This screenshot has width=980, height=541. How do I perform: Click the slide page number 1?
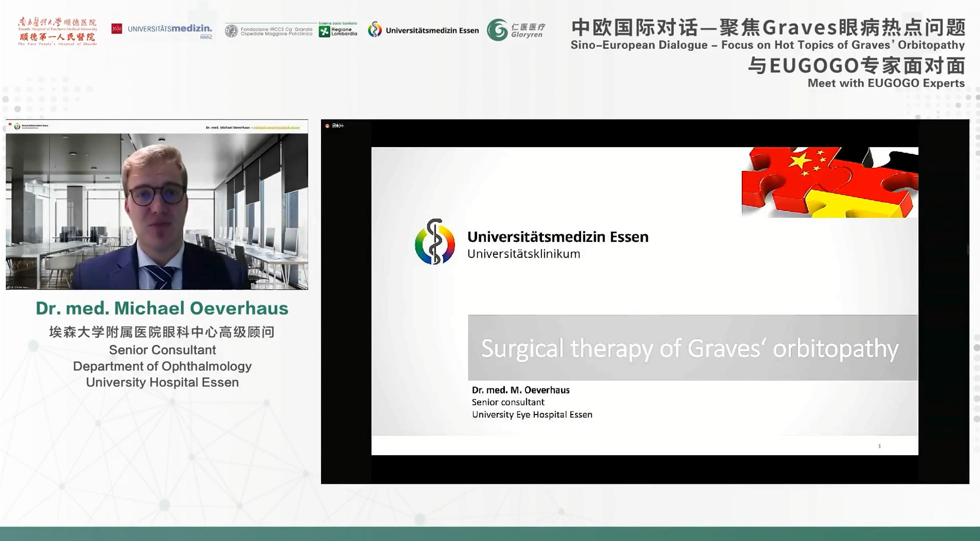(879, 446)
